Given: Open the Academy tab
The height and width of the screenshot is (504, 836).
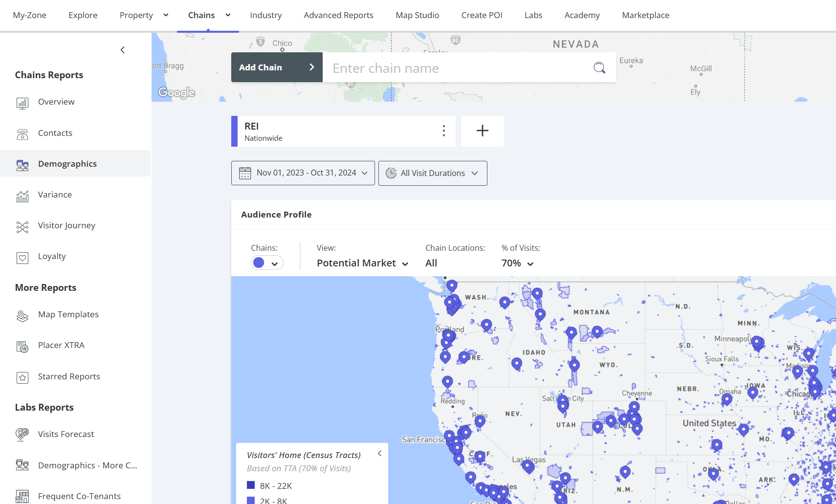Looking at the screenshot, I should 582,15.
